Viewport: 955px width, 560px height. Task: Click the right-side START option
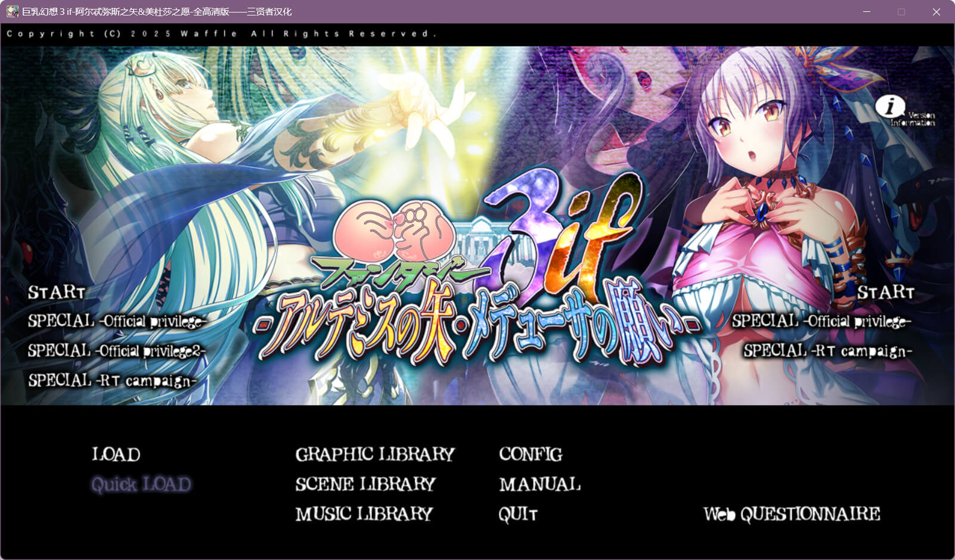(885, 293)
